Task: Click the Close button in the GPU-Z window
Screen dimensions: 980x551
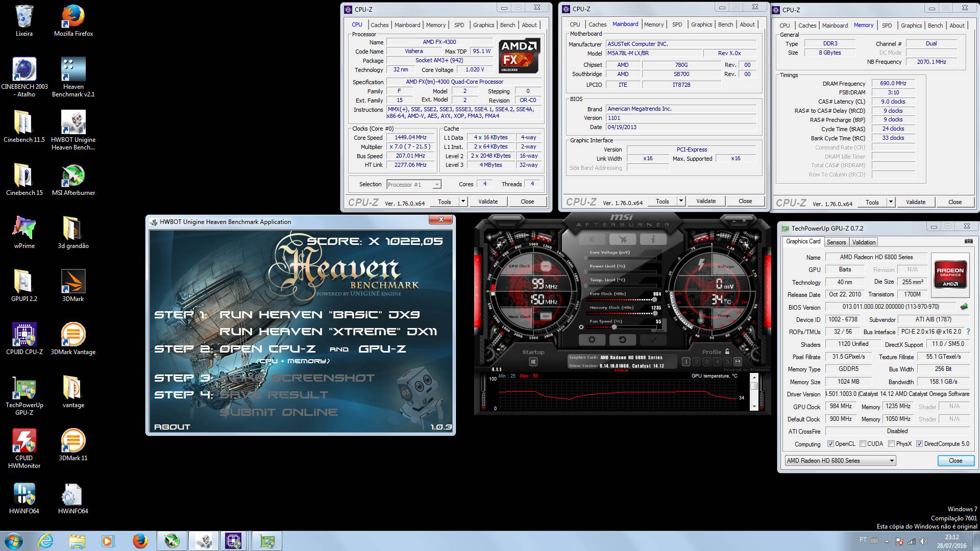Action: coord(955,461)
